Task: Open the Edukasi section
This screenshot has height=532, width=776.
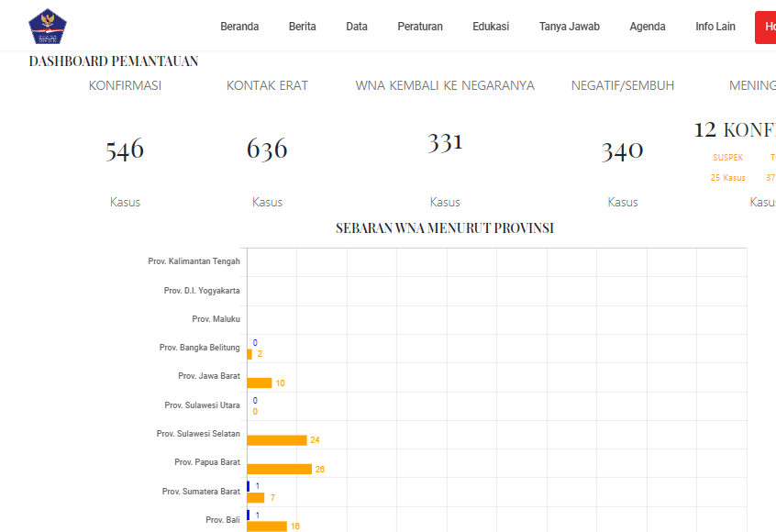Action: [x=491, y=27]
